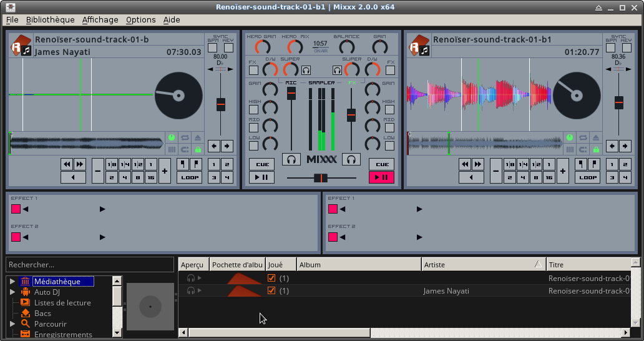The width and height of the screenshot is (644, 341).
Task: Open the Aide menu
Action: pos(172,20)
